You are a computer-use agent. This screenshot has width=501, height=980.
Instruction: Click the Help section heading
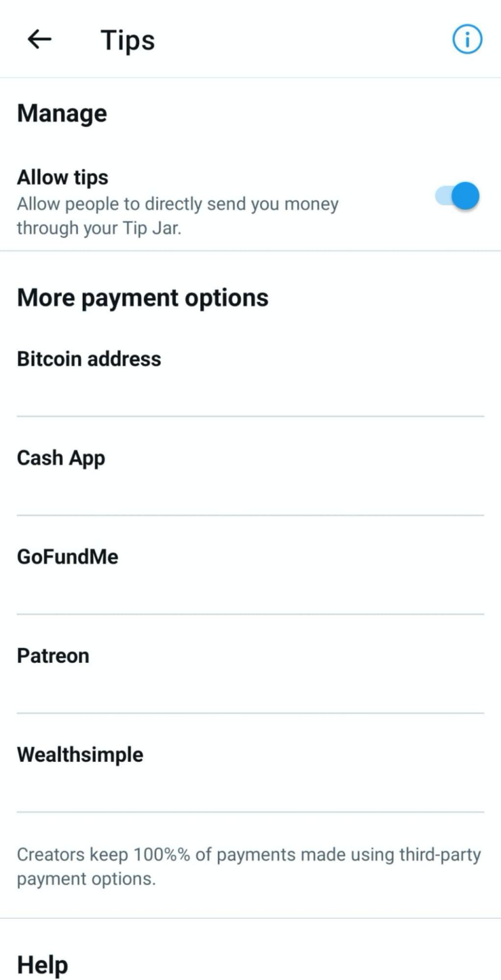click(42, 965)
